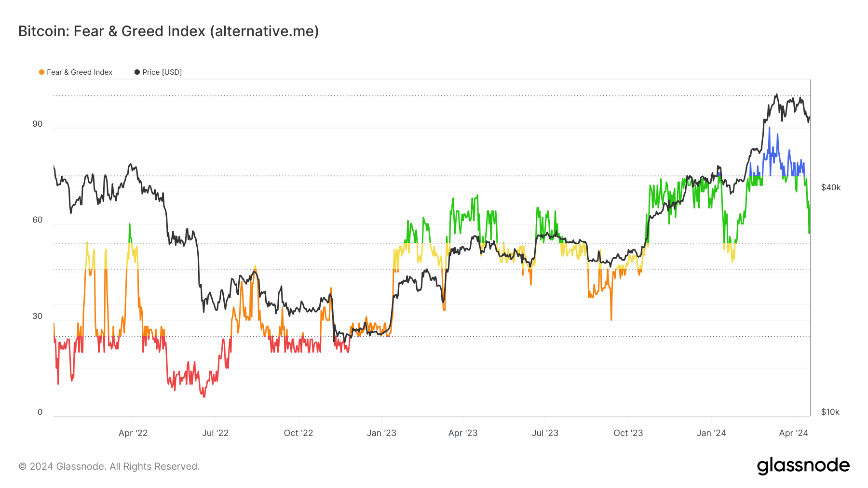
Task: Select the Oct '22 x-axis label
Action: pos(298,433)
